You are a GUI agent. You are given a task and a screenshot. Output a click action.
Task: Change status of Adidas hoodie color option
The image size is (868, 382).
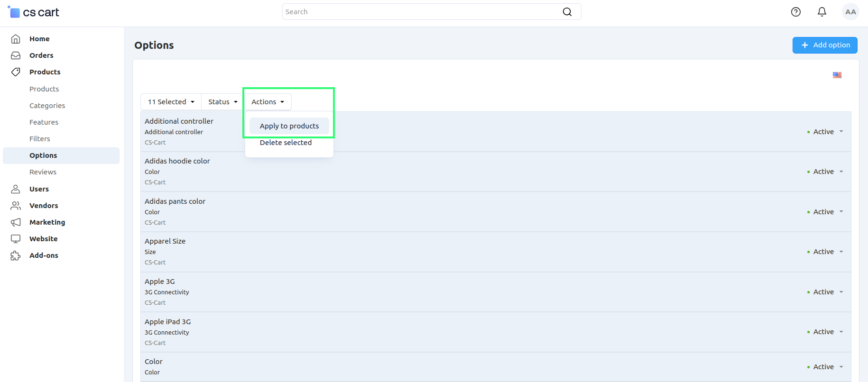pos(825,172)
